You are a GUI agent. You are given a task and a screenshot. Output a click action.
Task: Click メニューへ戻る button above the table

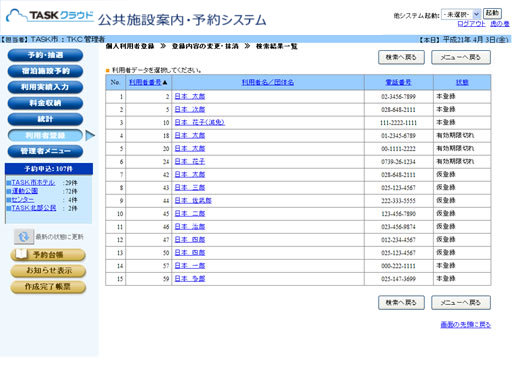(x=461, y=57)
